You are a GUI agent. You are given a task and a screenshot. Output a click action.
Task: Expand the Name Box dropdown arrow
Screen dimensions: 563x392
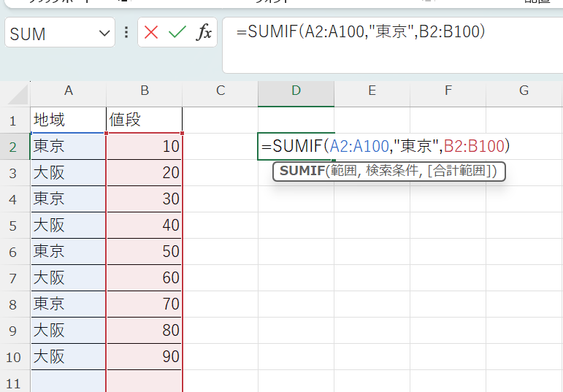coord(103,34)
